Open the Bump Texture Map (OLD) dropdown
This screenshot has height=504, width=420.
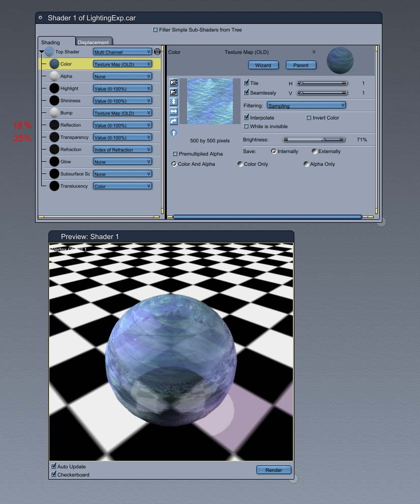(123, 113)
